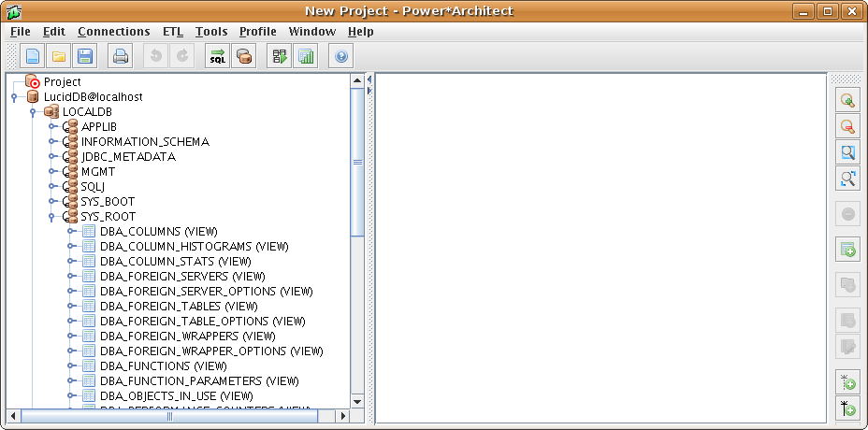Click the blue Help question mark icon
Viewport: 868px width, 430px height.
pos(341,56)
